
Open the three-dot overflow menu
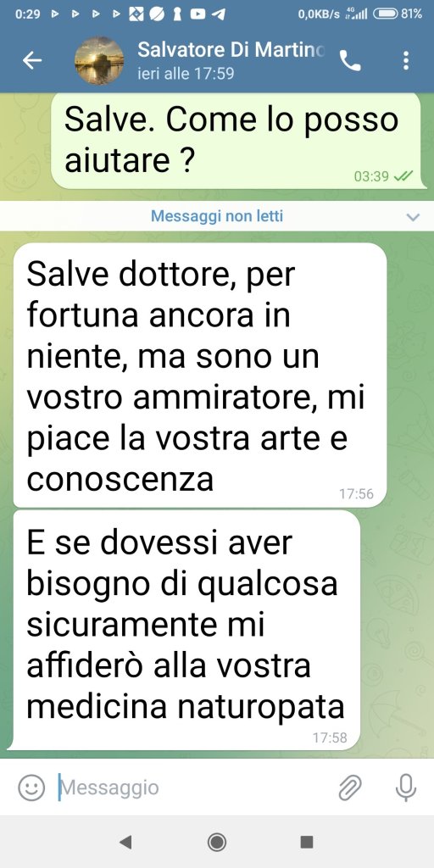coord(406,60)
